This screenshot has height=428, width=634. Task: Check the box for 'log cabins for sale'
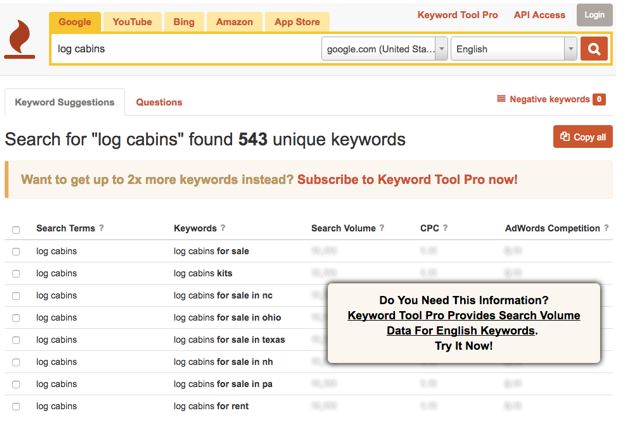[x=16, y=252]
